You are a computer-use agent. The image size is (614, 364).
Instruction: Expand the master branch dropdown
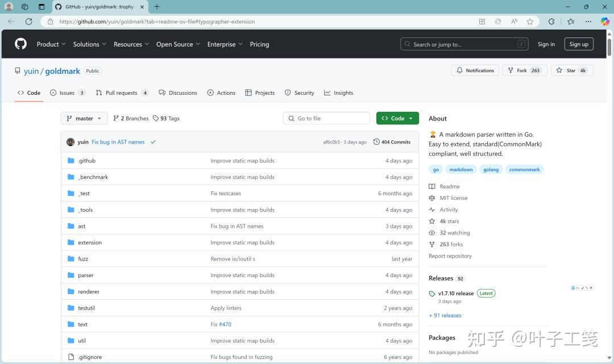coord(84,119)
